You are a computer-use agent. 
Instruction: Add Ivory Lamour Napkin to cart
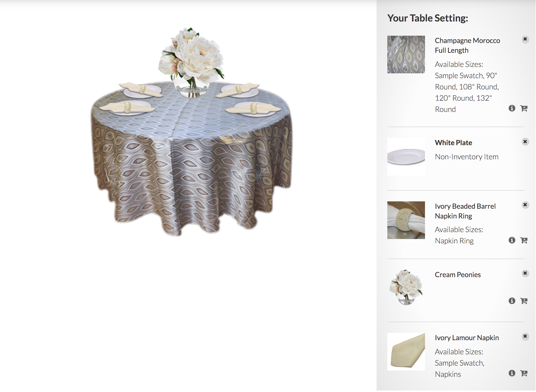524,373
